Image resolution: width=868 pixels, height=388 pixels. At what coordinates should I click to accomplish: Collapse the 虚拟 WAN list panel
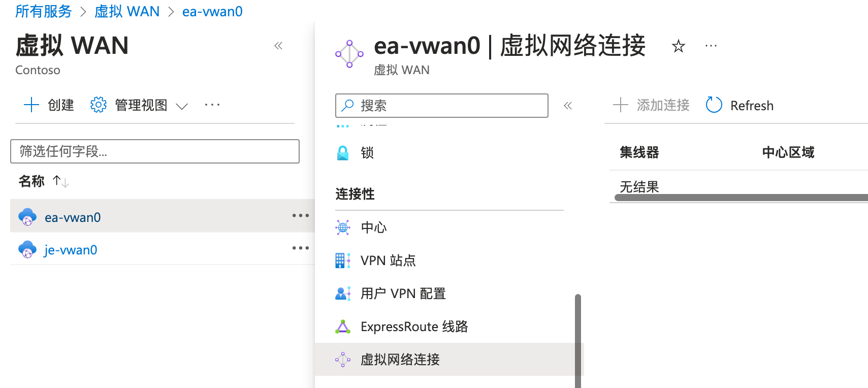point(278,46)
